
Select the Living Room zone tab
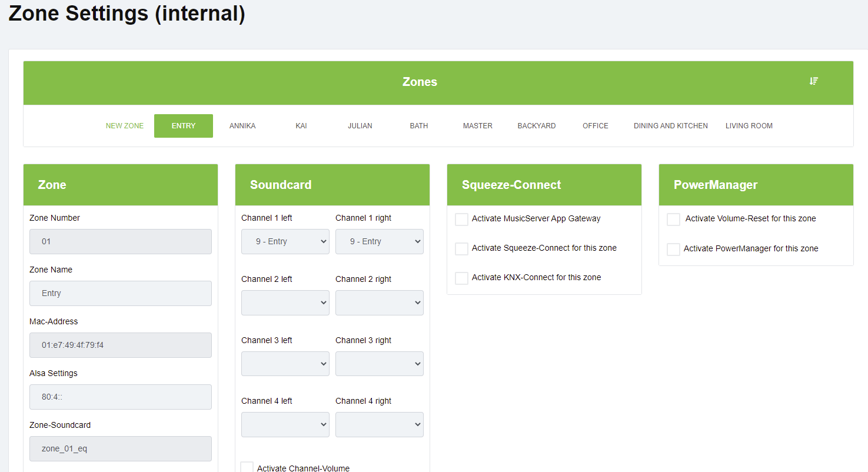(749, 126)
